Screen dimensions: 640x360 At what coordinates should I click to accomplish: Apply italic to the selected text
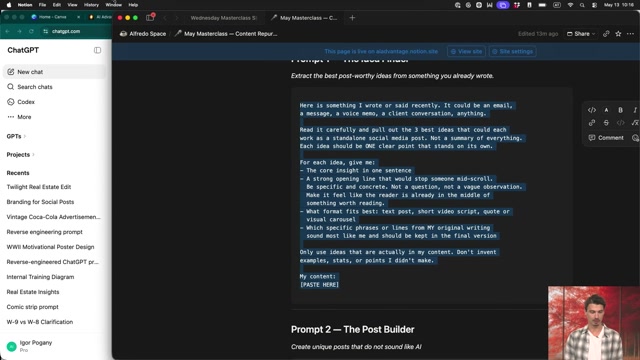click(635, 110)
